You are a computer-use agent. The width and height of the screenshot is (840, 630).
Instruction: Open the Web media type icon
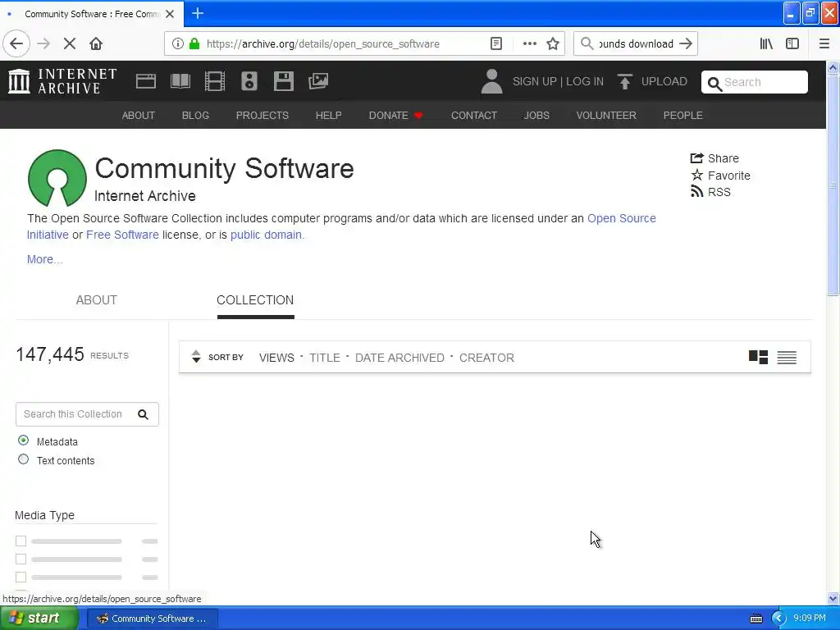pyautogui.click(x=146, y=81)
